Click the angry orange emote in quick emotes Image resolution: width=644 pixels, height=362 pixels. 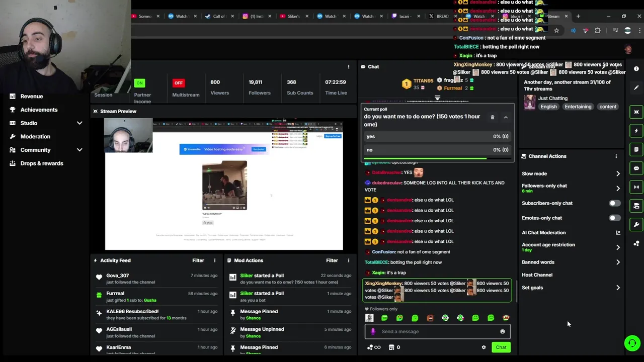(430, 318)
